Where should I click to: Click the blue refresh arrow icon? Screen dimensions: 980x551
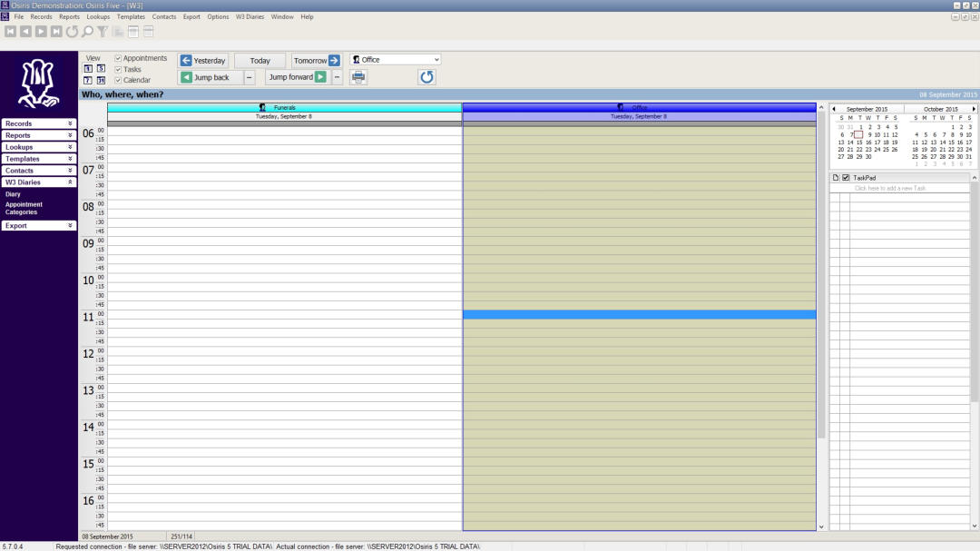pyautogui.click(x=426, y=77)
